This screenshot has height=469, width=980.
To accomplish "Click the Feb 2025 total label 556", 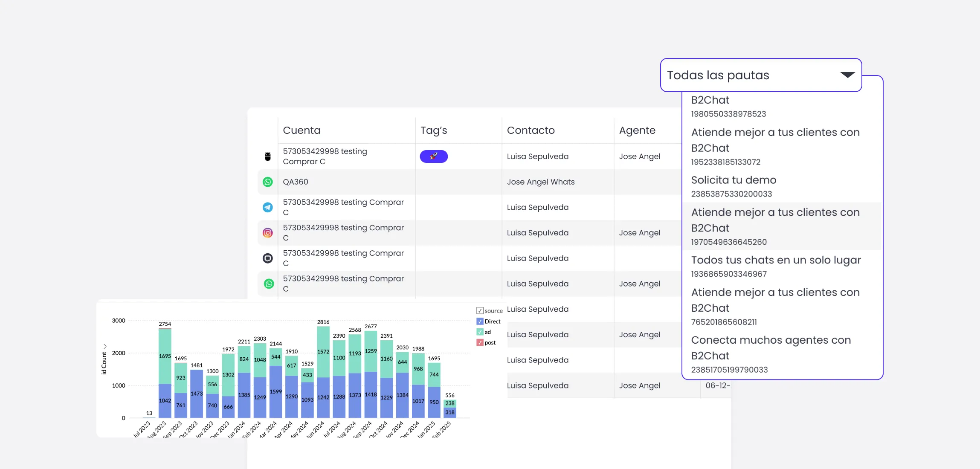I will point(449,396).
